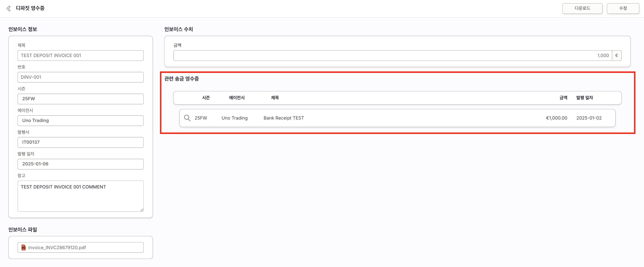644x267 pixels.
Task: Click the 발행 일자 field 2025-01-06
Action: pyautogui.click(x=80, y=164)
